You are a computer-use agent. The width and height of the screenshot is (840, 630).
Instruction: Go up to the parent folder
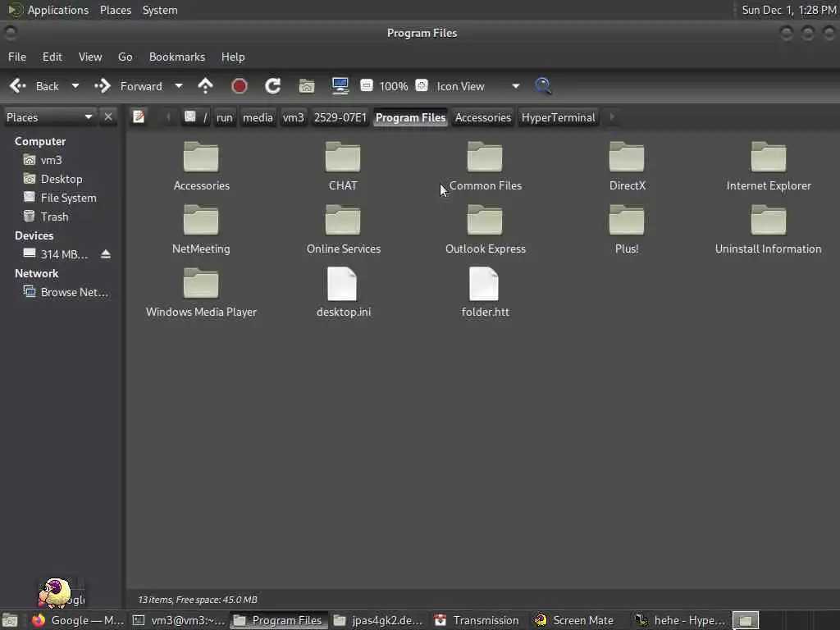(205, 85)
